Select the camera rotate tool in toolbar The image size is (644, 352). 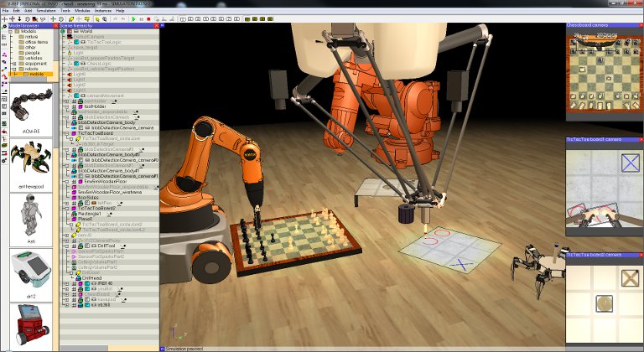(13, 19)
